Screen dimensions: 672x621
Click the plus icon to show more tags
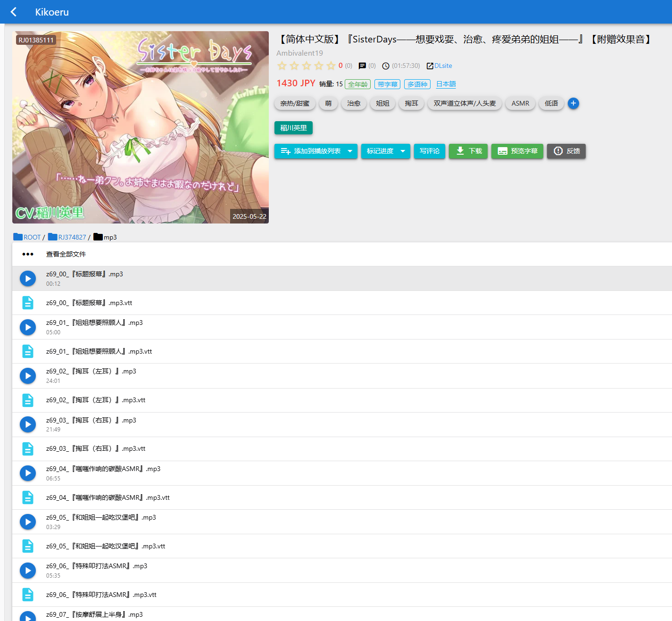573,103
